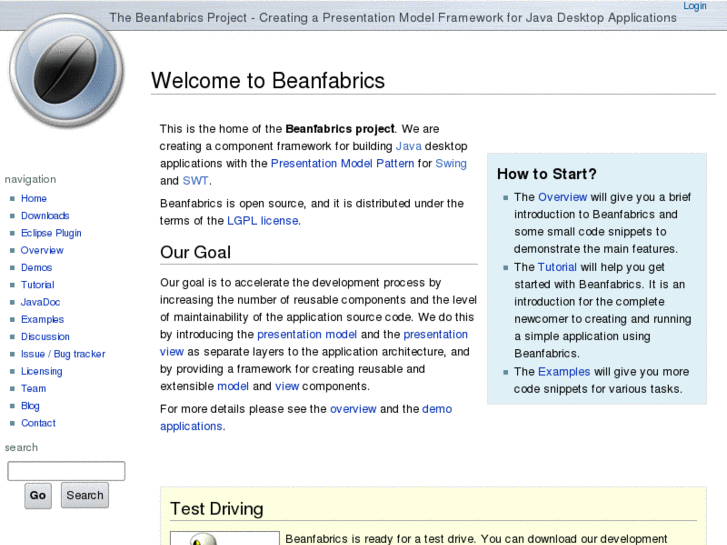
Task: Click the 'search' sidebar label
Action: coord(21,448)
